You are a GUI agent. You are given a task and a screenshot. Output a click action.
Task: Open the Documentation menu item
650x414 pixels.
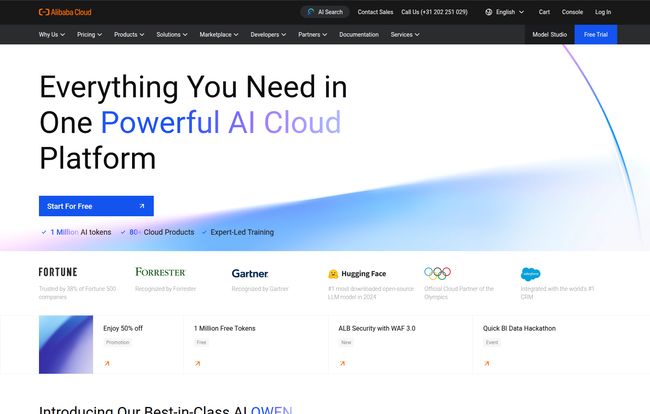(x=359, y=34)
